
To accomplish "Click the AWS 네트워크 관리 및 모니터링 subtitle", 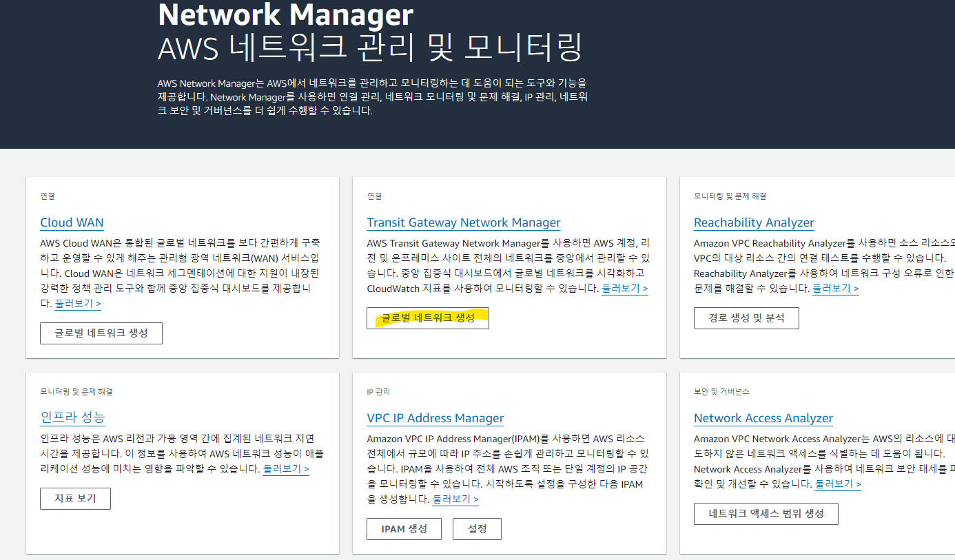I will coord(370,48).
